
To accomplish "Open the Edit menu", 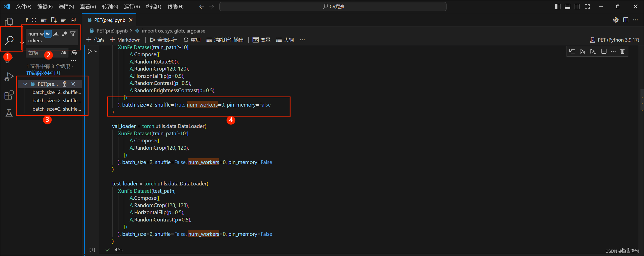I will tap(45, 7).
